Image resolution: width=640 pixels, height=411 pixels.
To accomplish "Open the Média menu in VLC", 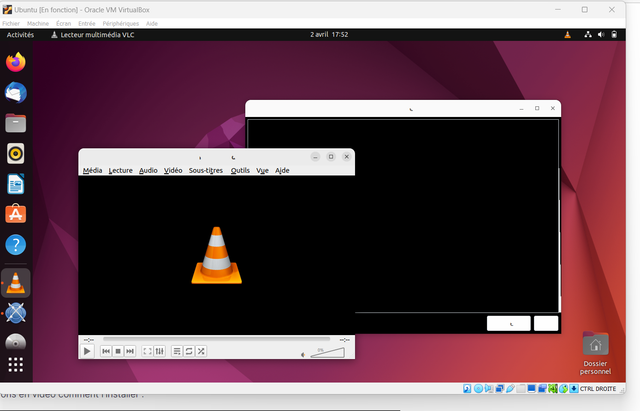I will (x=92, y=170).
